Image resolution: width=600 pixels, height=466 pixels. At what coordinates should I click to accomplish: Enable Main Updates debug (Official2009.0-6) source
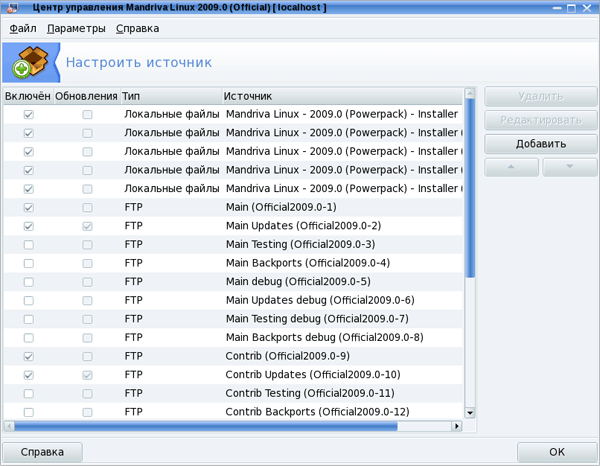click(28, 300)
